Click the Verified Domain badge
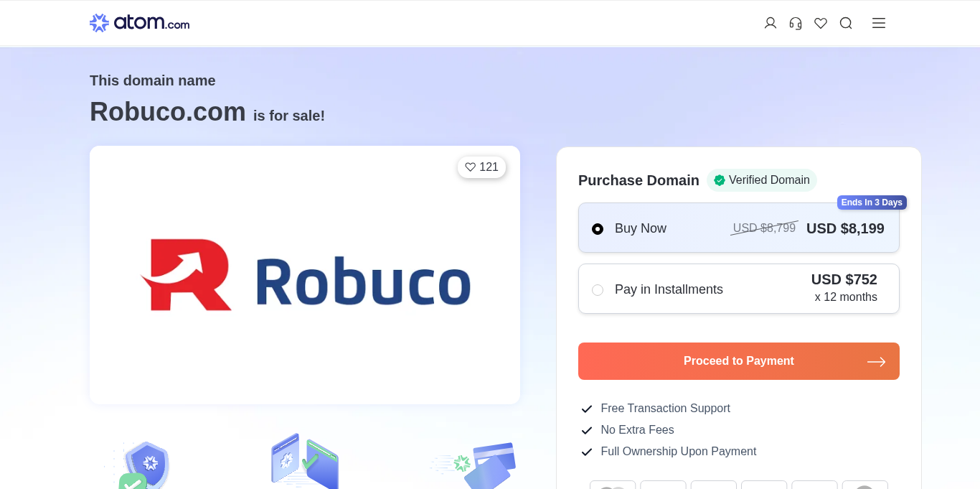Image resolution: width=980 pixels, height=489 pixels. (x=761, y=180)
